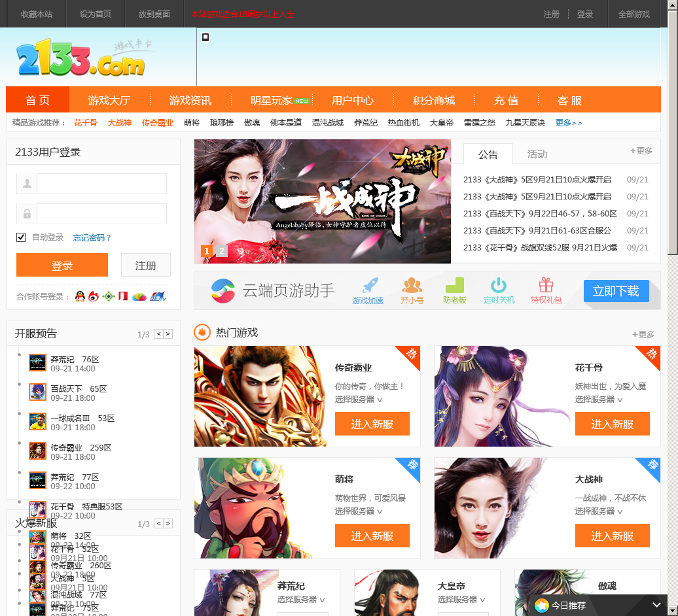
Task: Open 莽荒纪 77区 game icon
Action: click(37, 480)
